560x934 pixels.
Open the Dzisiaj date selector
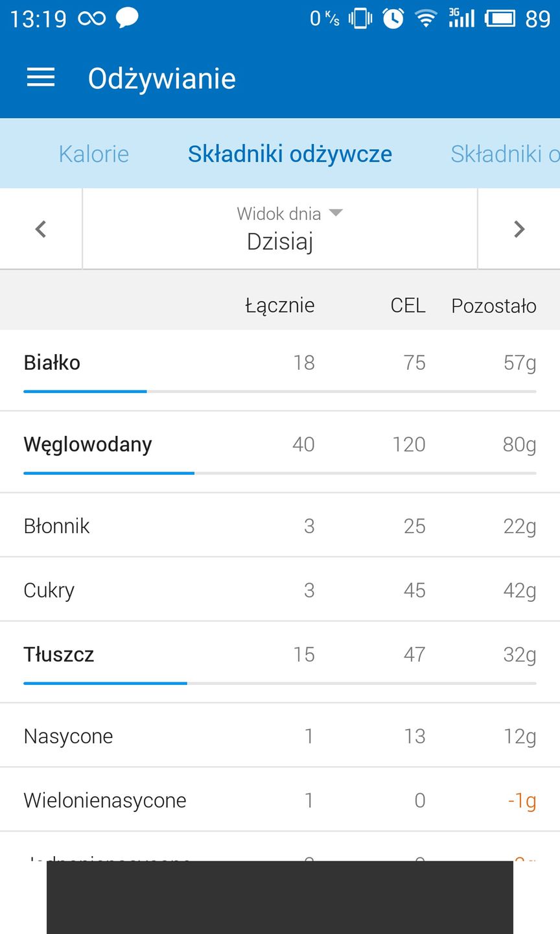pyautogui.click(x=280, y=241)
